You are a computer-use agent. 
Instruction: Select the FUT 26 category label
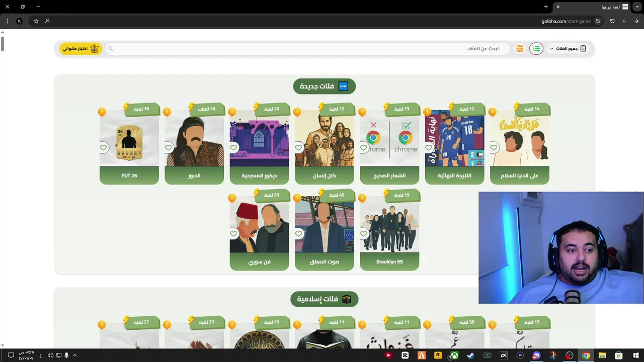[129, 175]
